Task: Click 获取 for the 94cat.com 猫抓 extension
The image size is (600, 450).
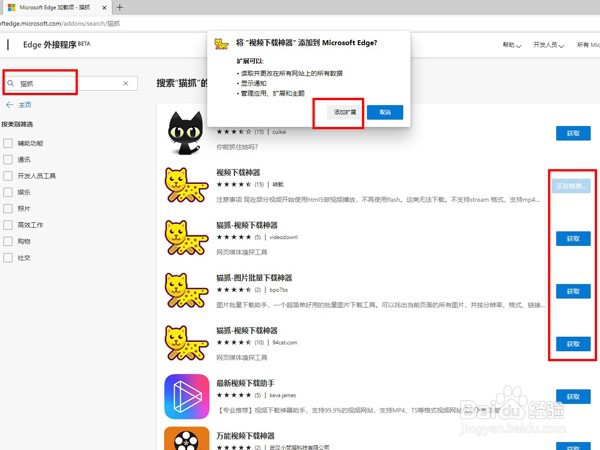Action: (573, 344)
